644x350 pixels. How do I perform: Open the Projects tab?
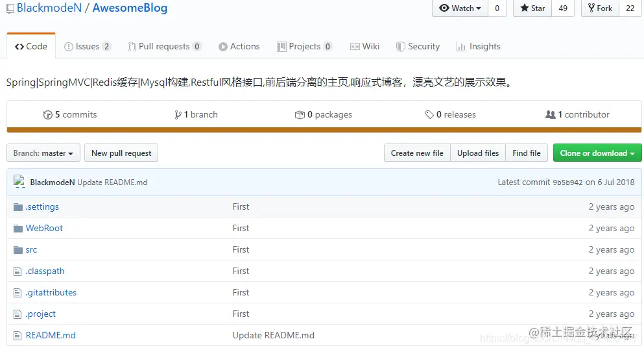[x=304, y=47]
